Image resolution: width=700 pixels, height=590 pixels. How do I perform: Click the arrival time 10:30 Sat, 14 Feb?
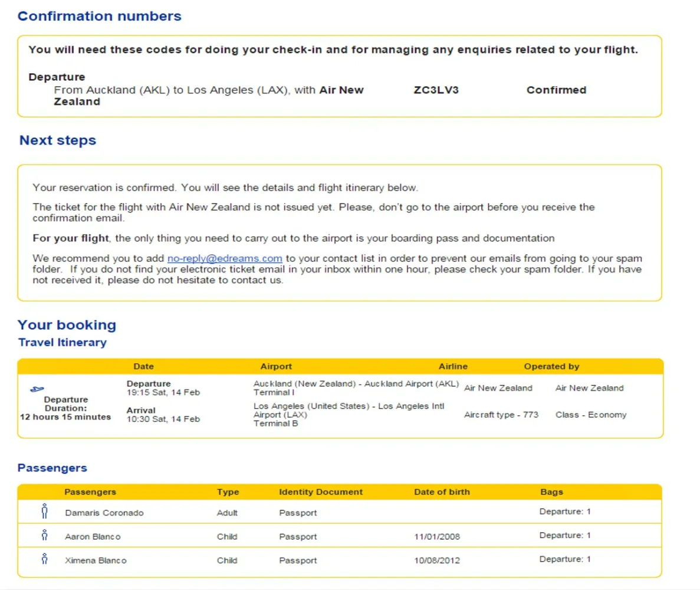pyautogui.click(x=163, y=419)
